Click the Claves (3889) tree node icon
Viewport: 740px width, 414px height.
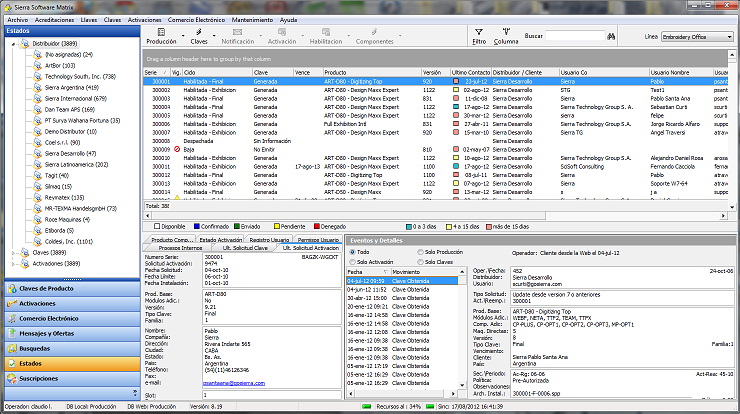click(x=25, y=253)
